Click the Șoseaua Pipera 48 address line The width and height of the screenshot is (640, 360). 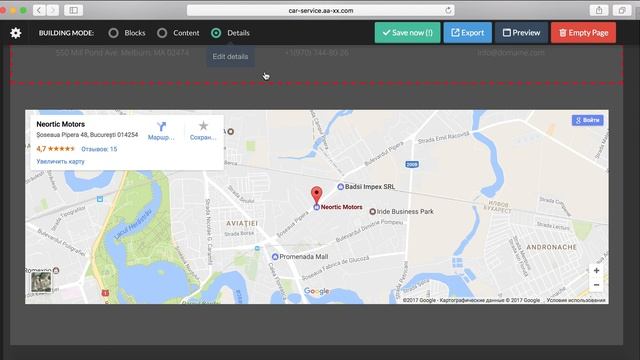click(x=87, y=135)
